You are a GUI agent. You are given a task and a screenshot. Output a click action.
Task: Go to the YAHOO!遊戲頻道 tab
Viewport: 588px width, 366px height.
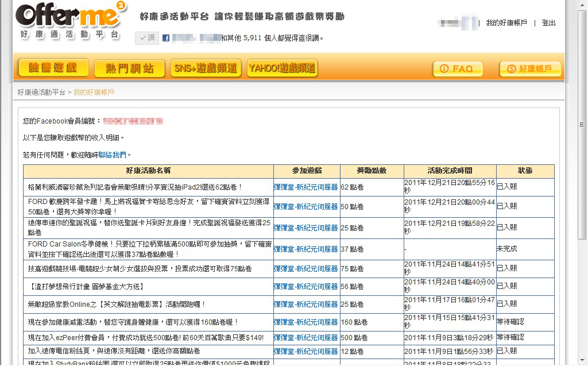[x=283, y=68]
